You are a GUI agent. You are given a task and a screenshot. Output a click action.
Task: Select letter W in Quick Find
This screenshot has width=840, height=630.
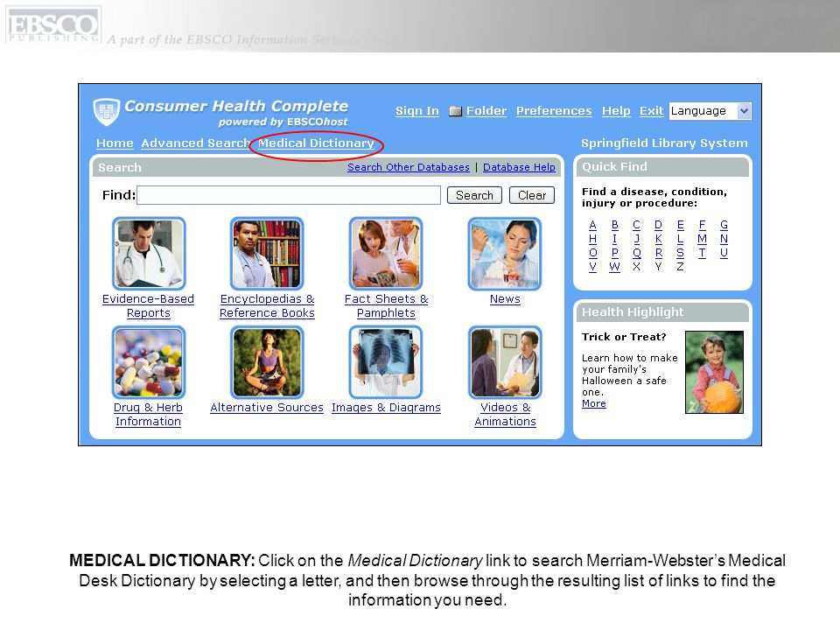[x=615, y=267]
